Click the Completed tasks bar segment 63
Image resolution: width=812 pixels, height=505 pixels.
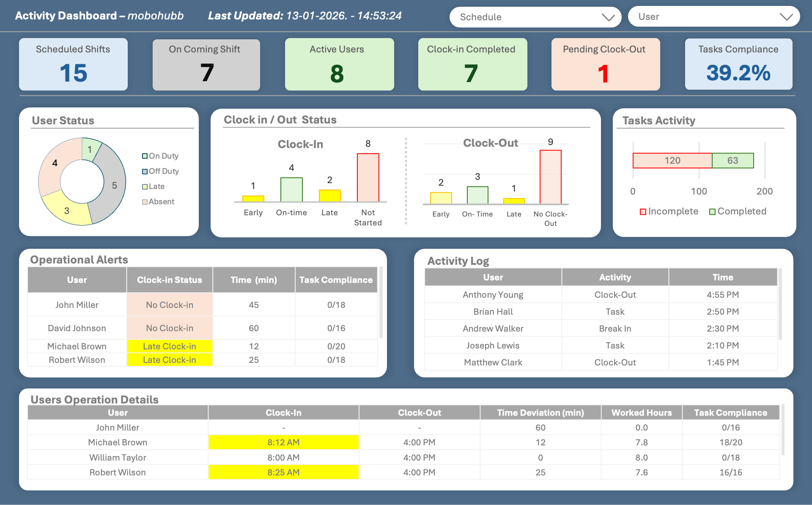point(732,161)
